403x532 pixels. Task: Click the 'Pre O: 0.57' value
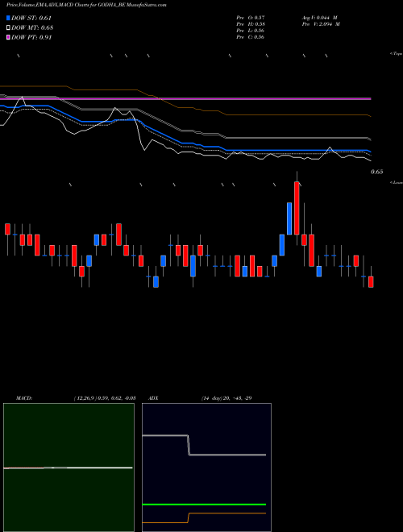coord(251,17)
